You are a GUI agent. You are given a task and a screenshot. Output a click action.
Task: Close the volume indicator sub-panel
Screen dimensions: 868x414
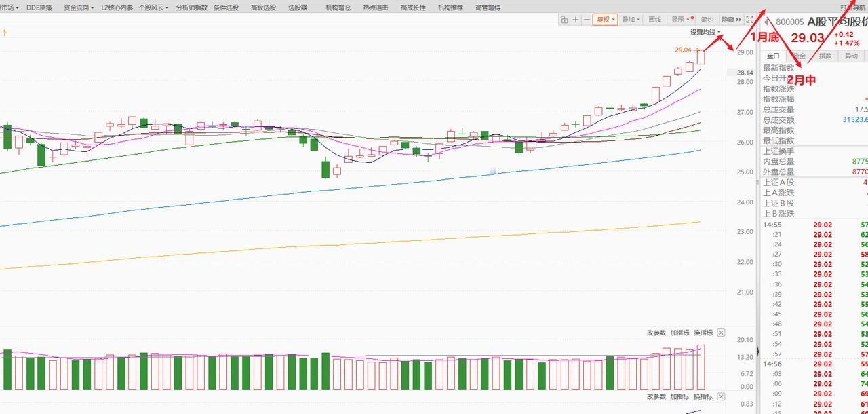pos(721,333)
